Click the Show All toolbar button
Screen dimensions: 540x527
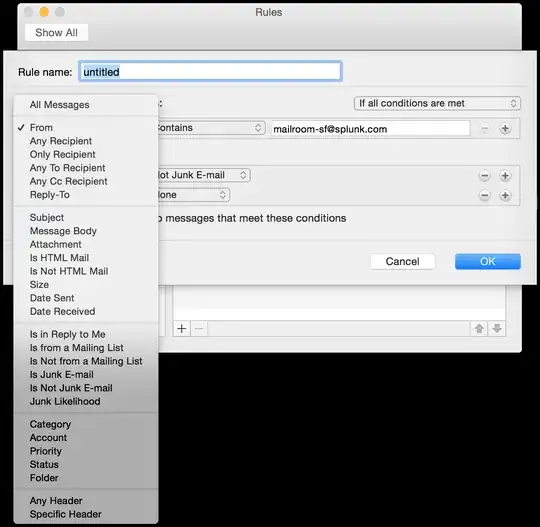56,33
